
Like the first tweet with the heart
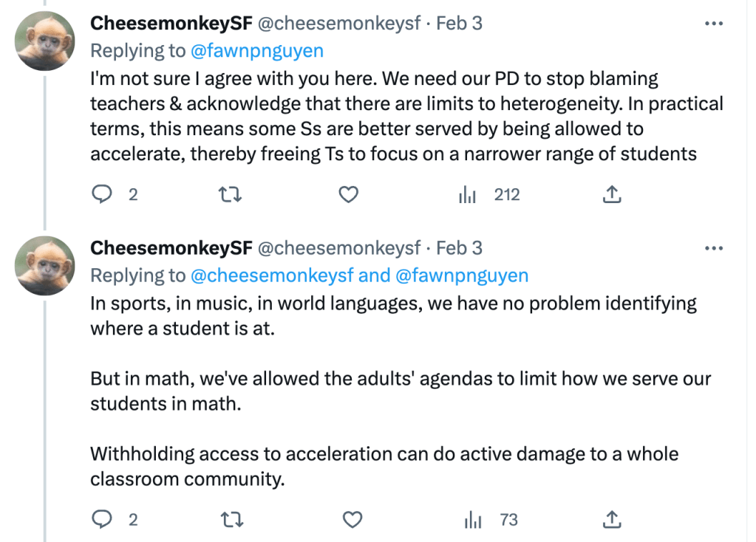coord(348,195)
